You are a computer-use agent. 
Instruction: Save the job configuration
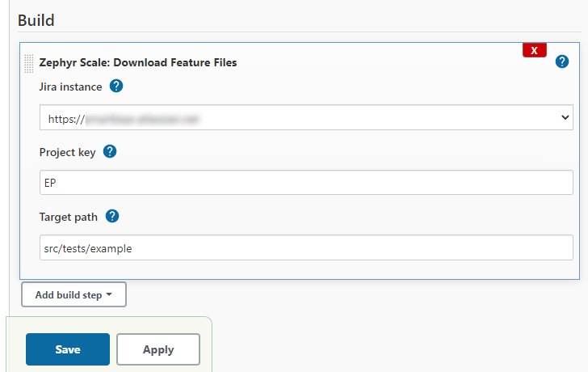click(68, 349)
